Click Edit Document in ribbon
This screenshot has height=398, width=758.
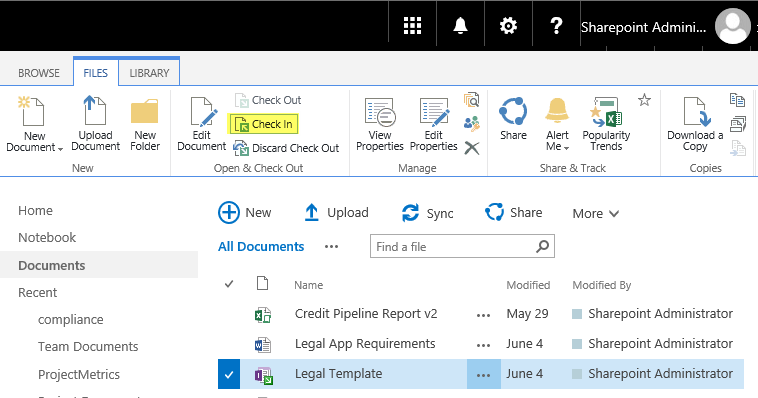point(202,124)
